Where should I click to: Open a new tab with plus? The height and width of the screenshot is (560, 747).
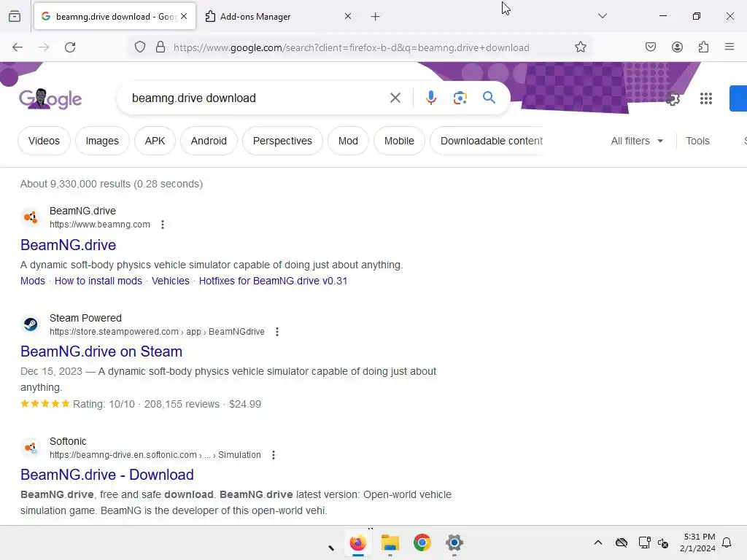coord(376,17)
